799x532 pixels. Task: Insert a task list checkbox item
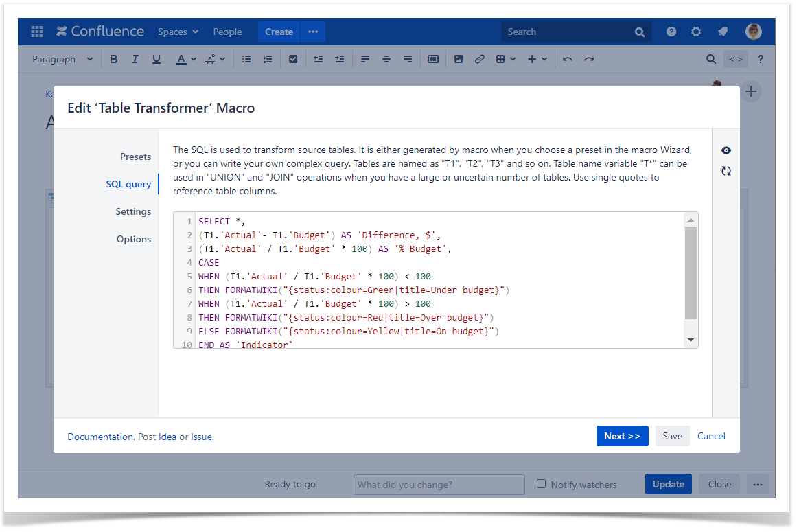click(x=293, y=60)
